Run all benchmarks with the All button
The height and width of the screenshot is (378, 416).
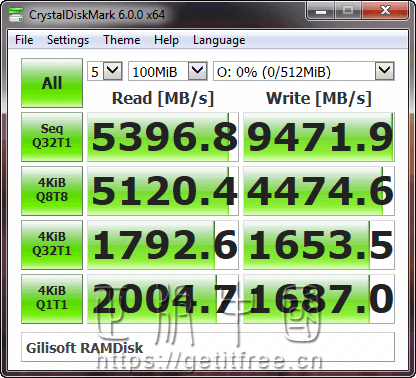point(52,83)
